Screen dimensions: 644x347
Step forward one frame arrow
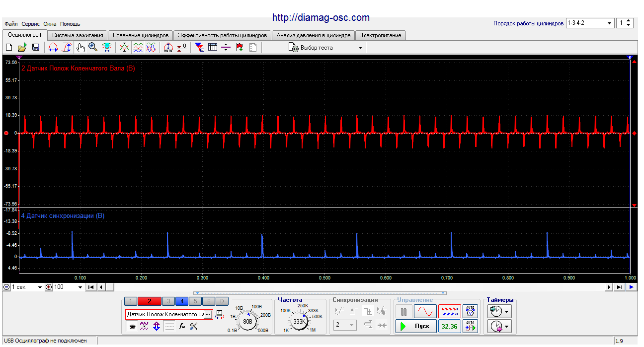pos(609,287)
